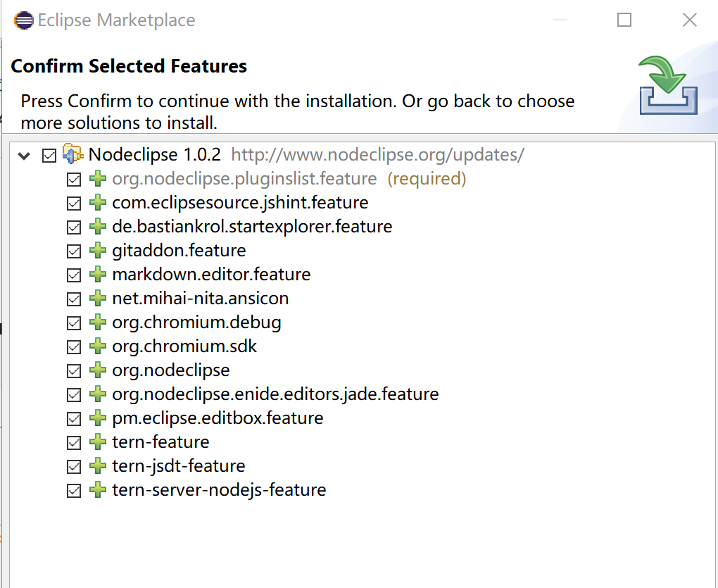Toggle the net.mihai-nita.ansicon checkbox
Image resolution: width=718 pixels, height=588 pixels.
74,298
